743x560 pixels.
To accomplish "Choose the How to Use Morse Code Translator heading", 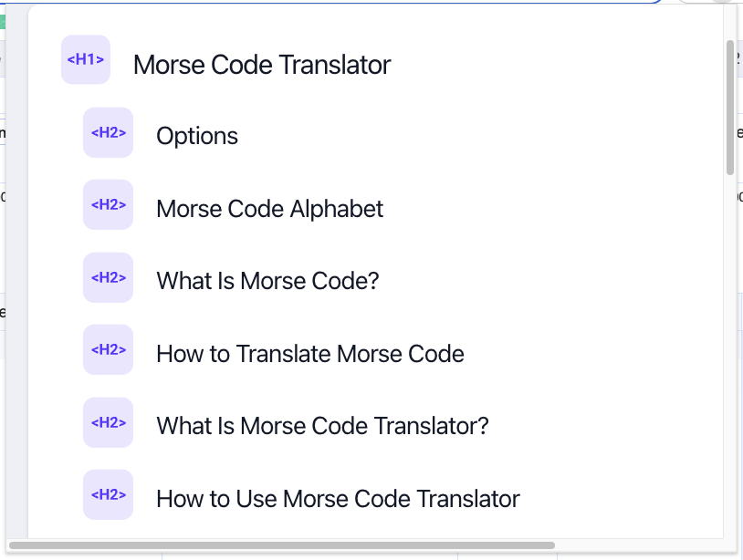I will click(338, 499).
